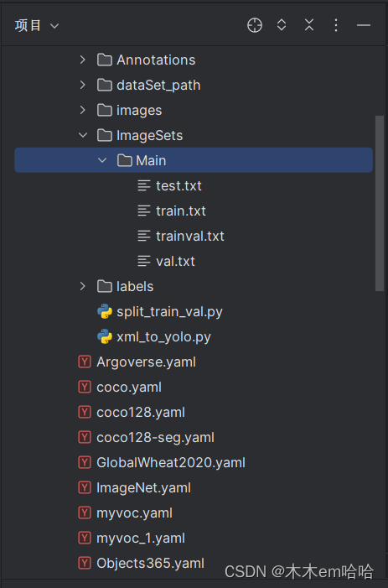Select the images folder
The width and height of the screenshot is (388, 588).
[x=139, y=110]
